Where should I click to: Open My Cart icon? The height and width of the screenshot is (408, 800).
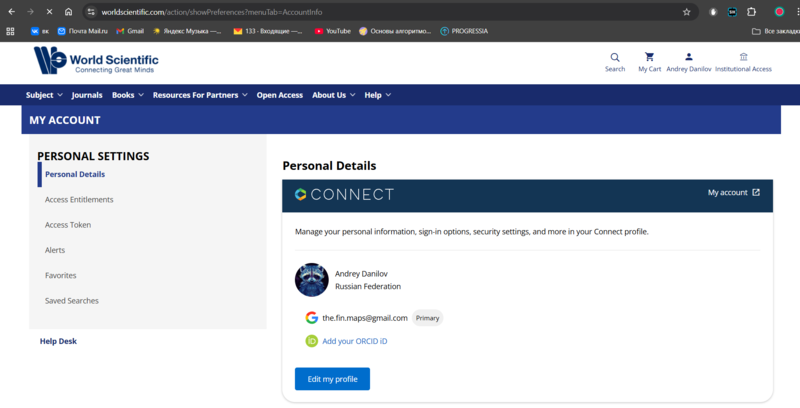pos(649,57)
